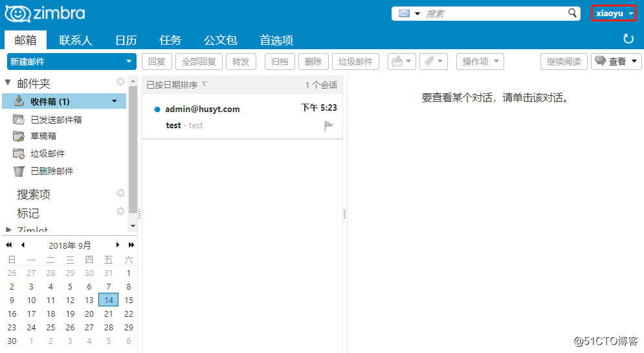Click the gear icon beside 搜索项

click(x=120, y=193)
